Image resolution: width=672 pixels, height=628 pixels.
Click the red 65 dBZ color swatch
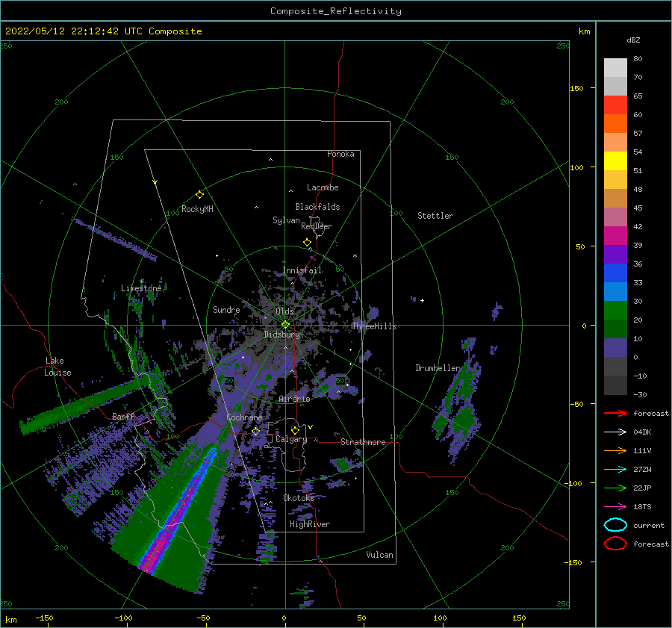point(615,105)
